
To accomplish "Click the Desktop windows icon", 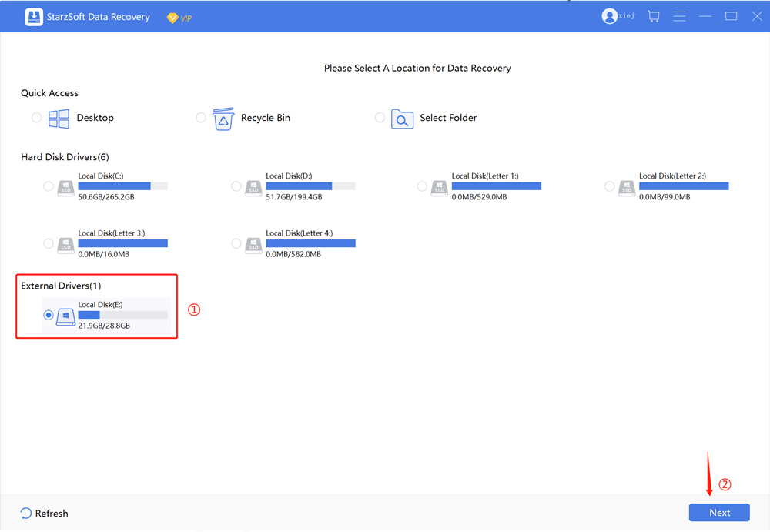I will (x=59, y=118).
